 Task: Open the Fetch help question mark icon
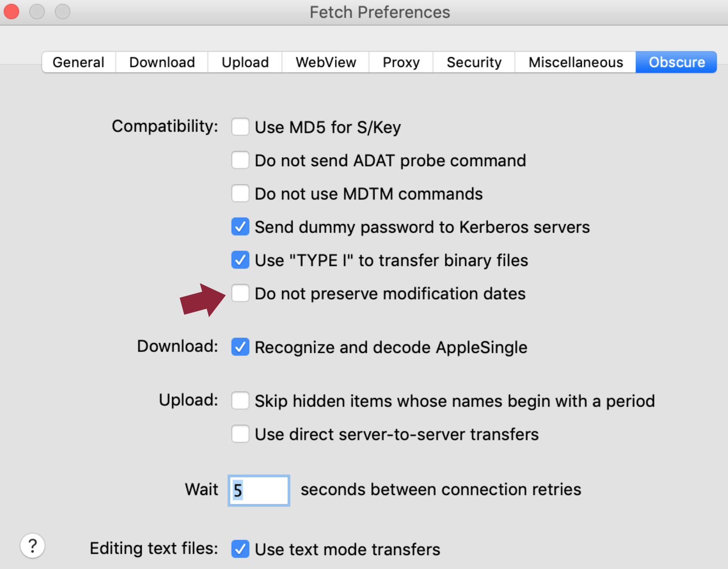(33, 546)
